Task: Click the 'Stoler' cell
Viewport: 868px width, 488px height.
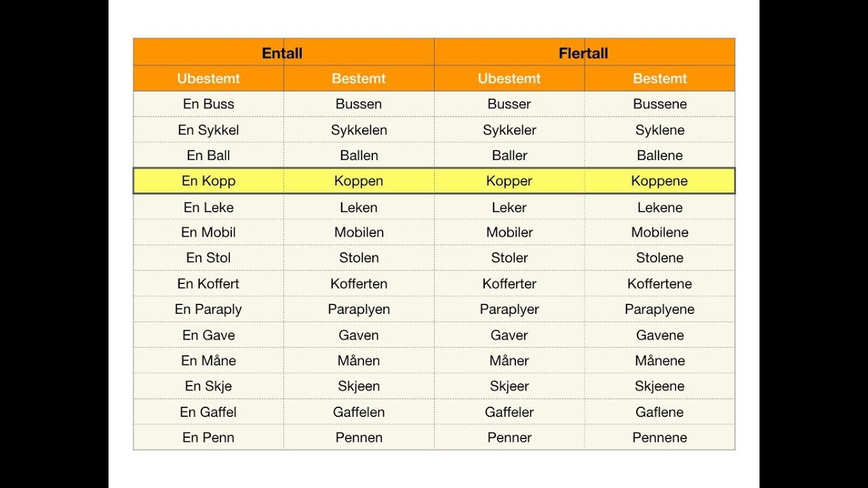Action: tap(509, 258)
